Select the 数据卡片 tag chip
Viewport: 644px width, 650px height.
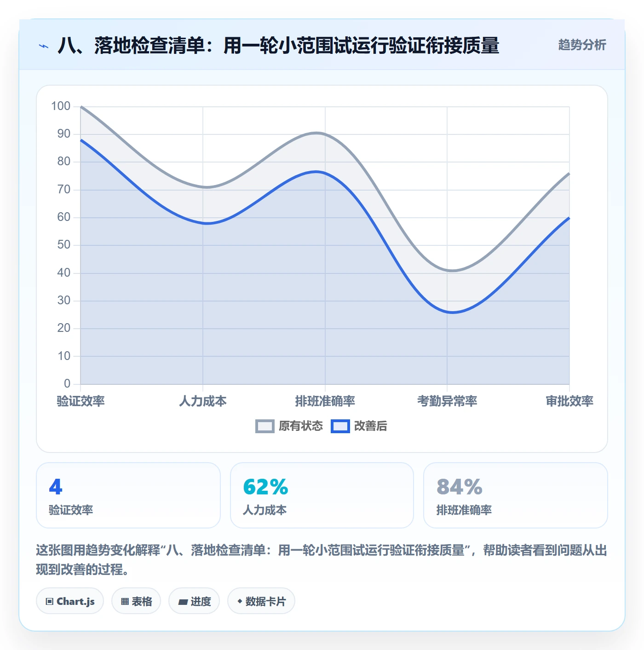tap(261, 601)
